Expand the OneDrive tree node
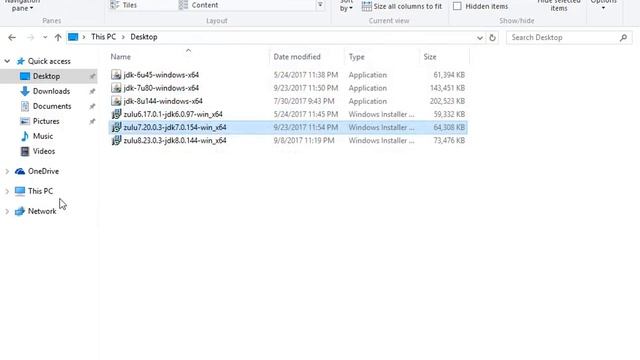The image size is (640, 360). click(x=7, y=171)
